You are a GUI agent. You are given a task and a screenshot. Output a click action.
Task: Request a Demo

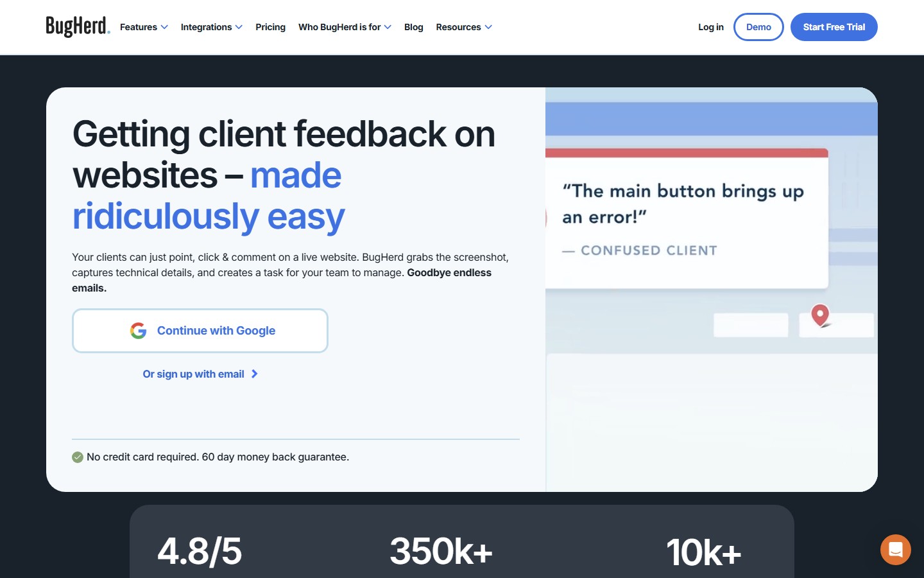click(758, 27)
